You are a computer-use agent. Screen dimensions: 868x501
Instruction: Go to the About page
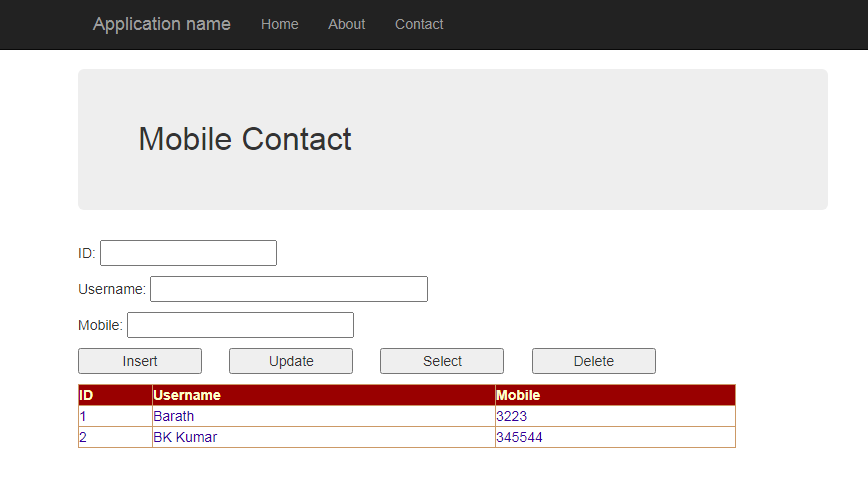point(346,24)
